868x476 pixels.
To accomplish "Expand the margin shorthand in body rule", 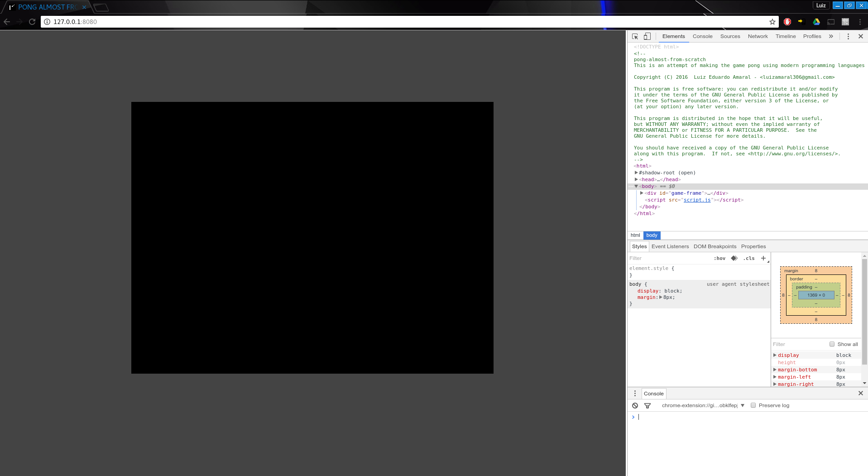I will point(661,297).
